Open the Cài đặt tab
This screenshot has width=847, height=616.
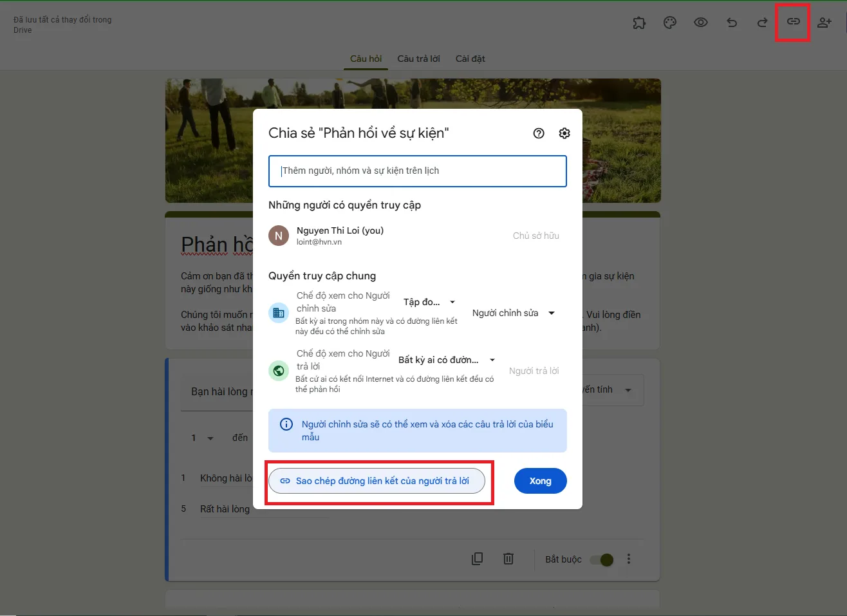point(470,59)
